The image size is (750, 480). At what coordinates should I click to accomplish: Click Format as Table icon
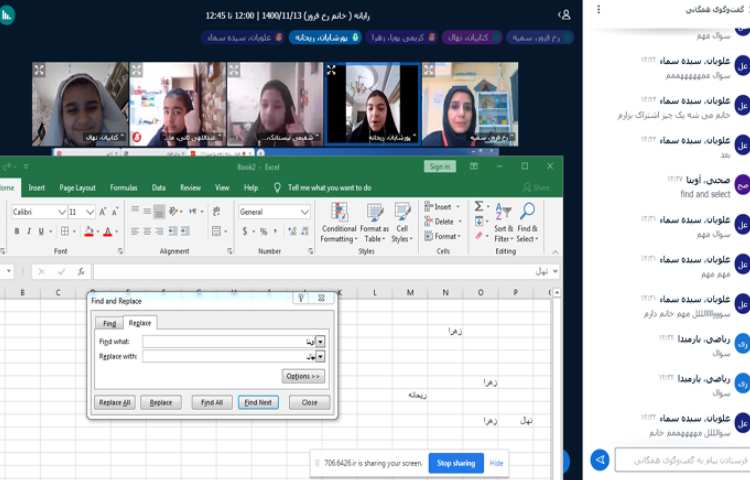click(374, 221)
